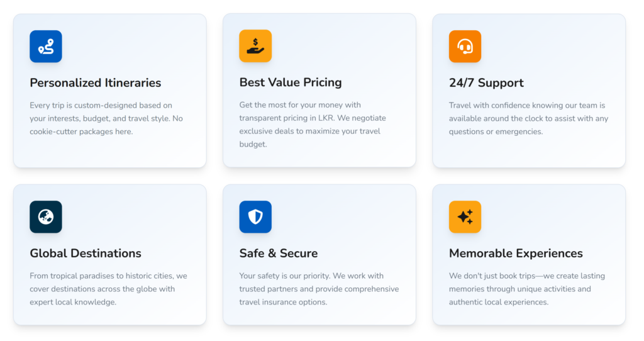Viewport: 644px width, 341px height.
Task: Select the Memorable Experiences heading
Action: 516,254
